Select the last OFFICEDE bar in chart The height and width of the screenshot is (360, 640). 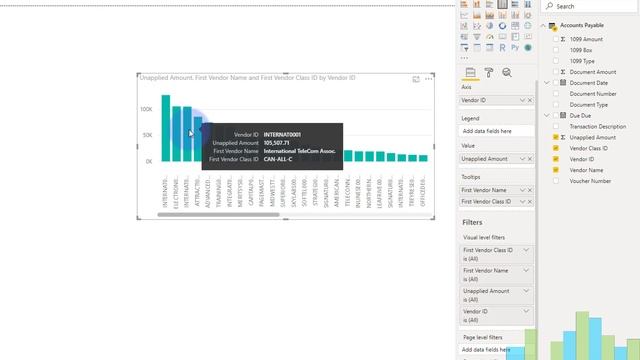coord(423,158)
